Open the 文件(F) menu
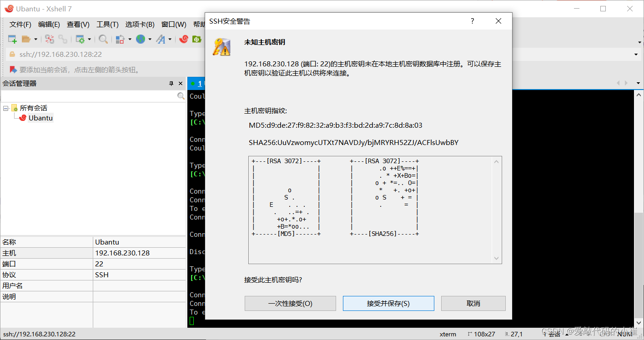Screen dimensions: 644x340 click(x=20, y=25)
